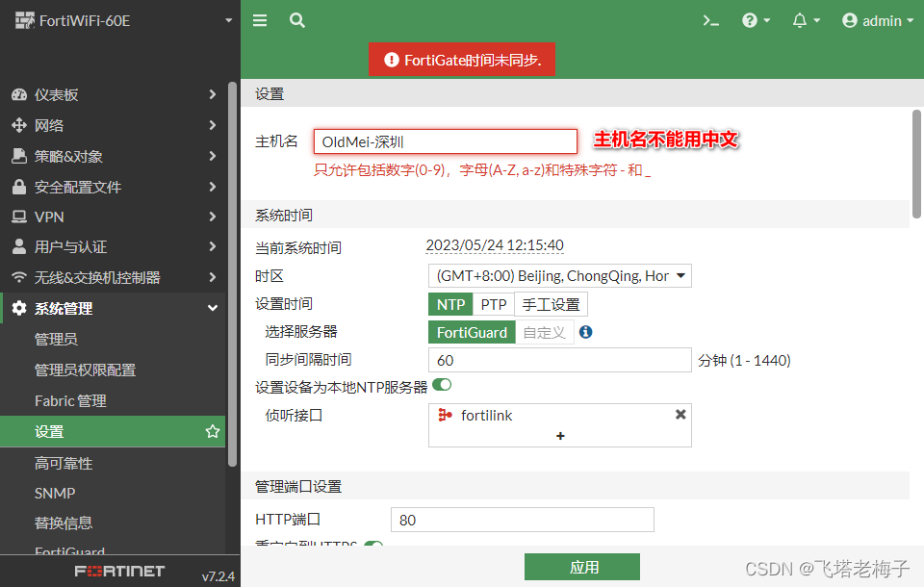Toggle 设置设备为本地NTP服务器 switch
The width and height of the screenshot is (924, 587).
(x=442, y=385)
